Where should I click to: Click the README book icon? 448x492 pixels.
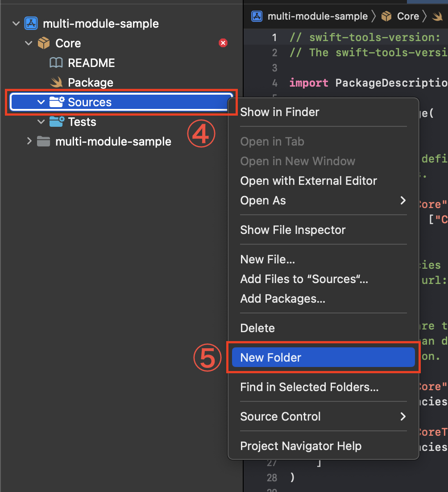pyautogui.click(x=56, y=63)
